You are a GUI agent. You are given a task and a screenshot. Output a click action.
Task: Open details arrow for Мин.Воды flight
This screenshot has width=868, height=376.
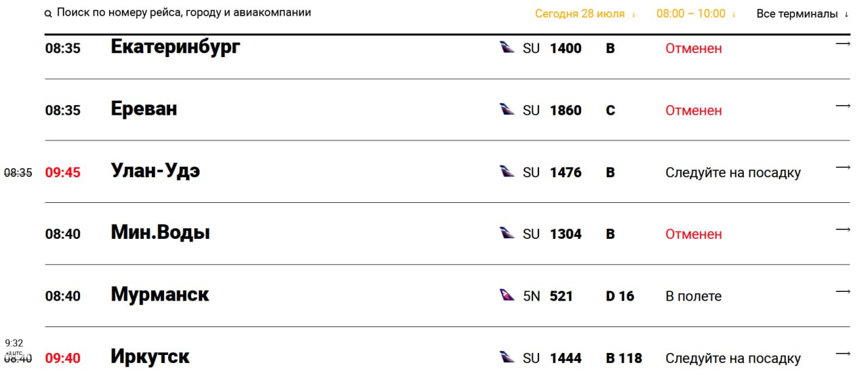pyautogui.click(x=842, y=230)
